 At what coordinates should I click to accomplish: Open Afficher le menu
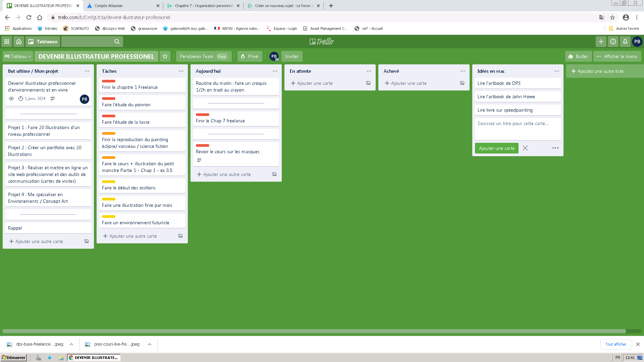pyautogui.click(x=617, y=56)
